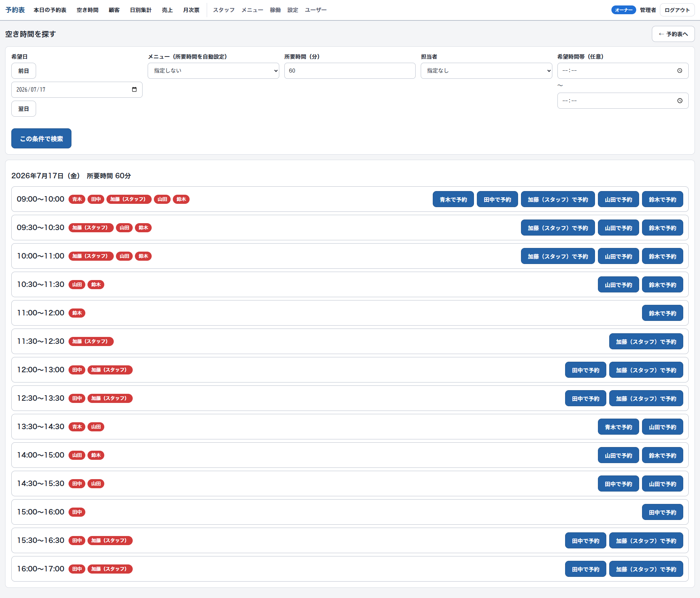
Task: Book 加藤(スタッフ)で予約 for 15:30〜16:30
Action: 646,540
